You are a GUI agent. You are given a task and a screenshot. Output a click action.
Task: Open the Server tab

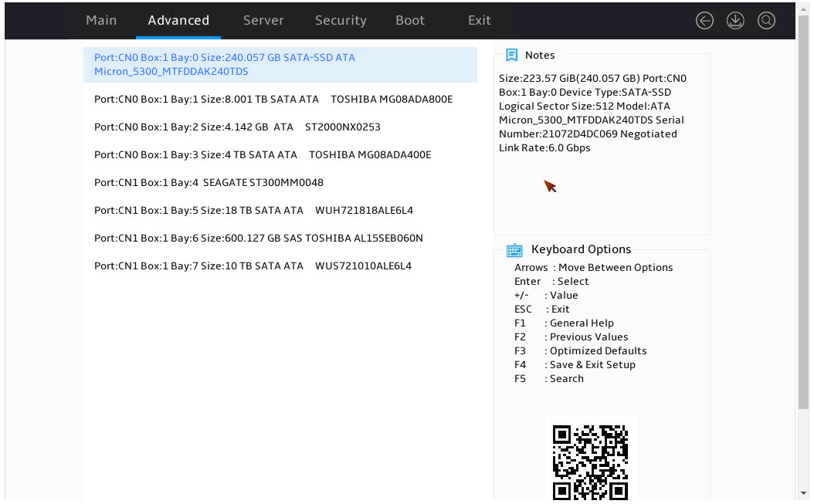tap(263, 20)
